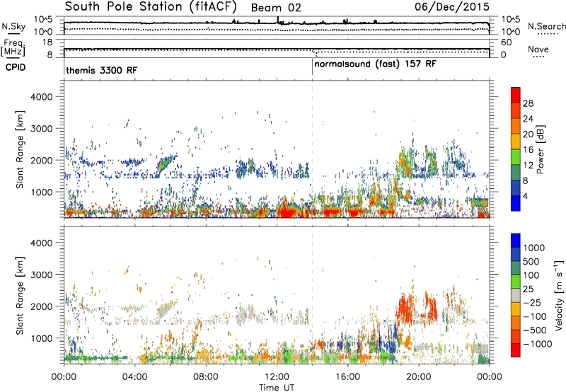Click the '20:00' time axis label

[418, 377]
